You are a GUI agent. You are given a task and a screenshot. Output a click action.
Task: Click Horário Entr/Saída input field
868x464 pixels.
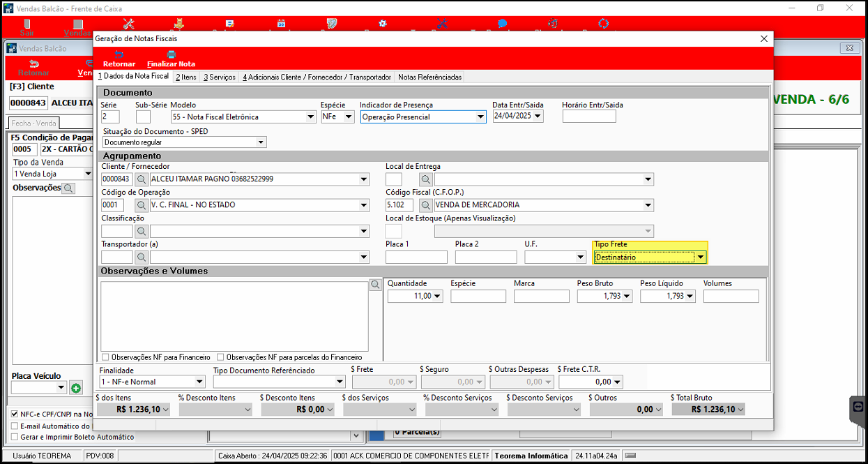tap(589, 117)
